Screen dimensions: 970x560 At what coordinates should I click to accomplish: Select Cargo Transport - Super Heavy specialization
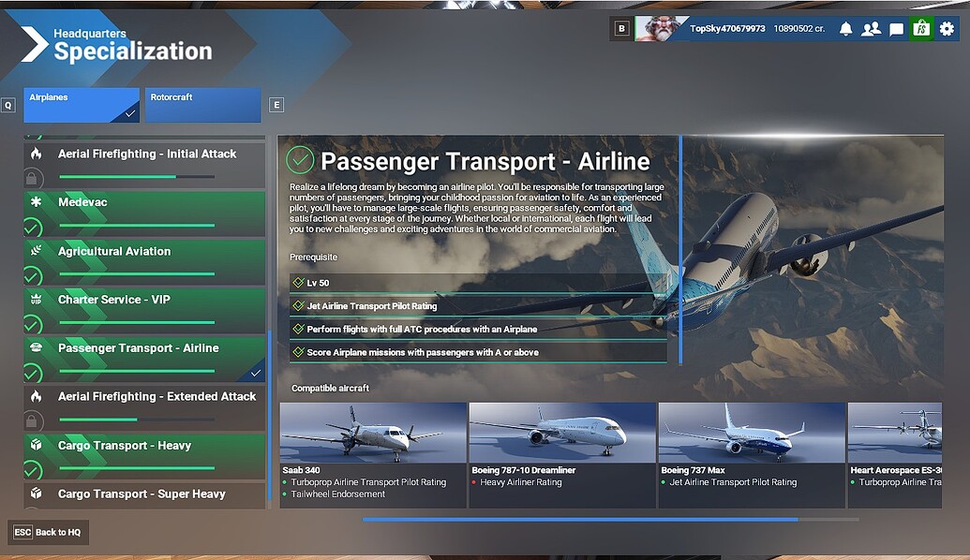(x=144, y=495)
